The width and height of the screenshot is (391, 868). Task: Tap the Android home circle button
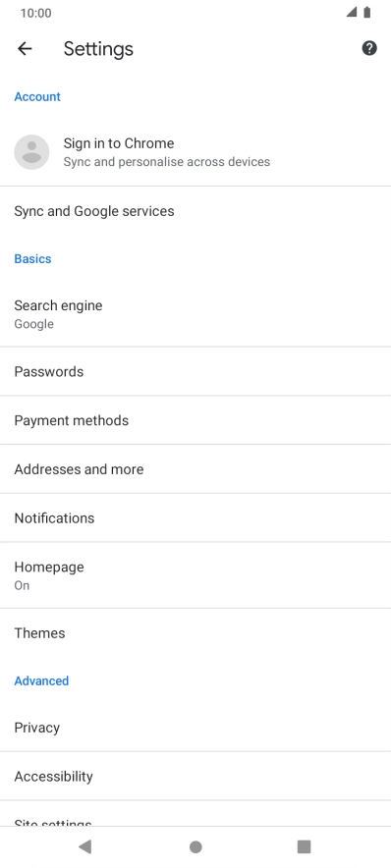[195, 846]
